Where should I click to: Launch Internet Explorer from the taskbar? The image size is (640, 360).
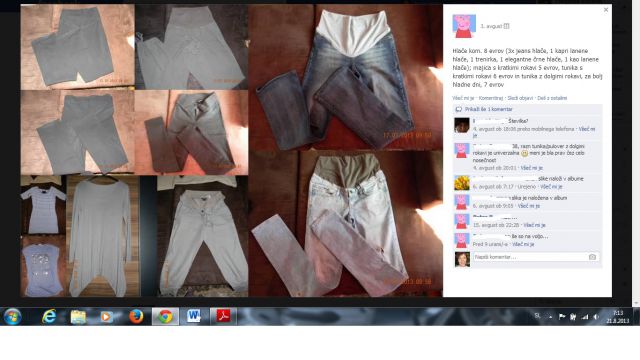pos(49,316)
